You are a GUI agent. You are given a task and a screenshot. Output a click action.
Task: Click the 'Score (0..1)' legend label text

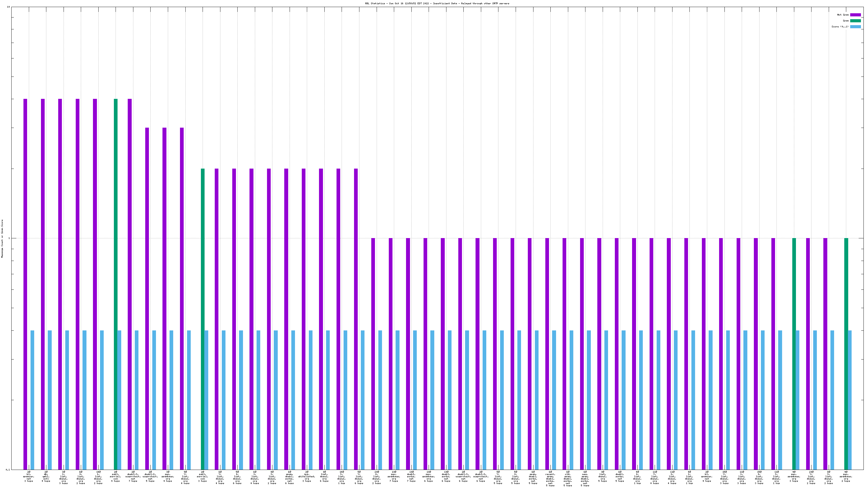coord(840,27)
